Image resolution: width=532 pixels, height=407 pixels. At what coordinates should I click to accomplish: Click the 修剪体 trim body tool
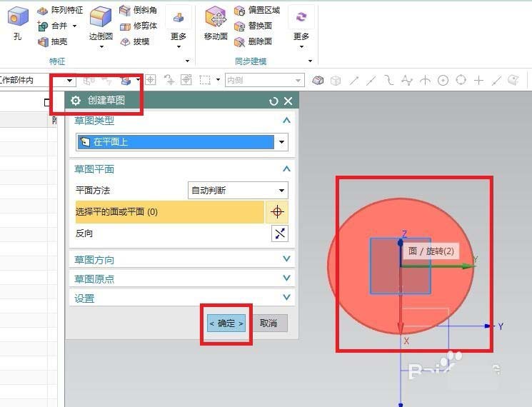(139, 26)
